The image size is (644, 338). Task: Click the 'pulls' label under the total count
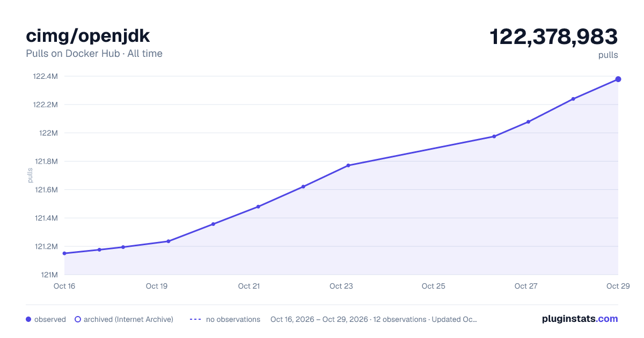tap(608, 55)
